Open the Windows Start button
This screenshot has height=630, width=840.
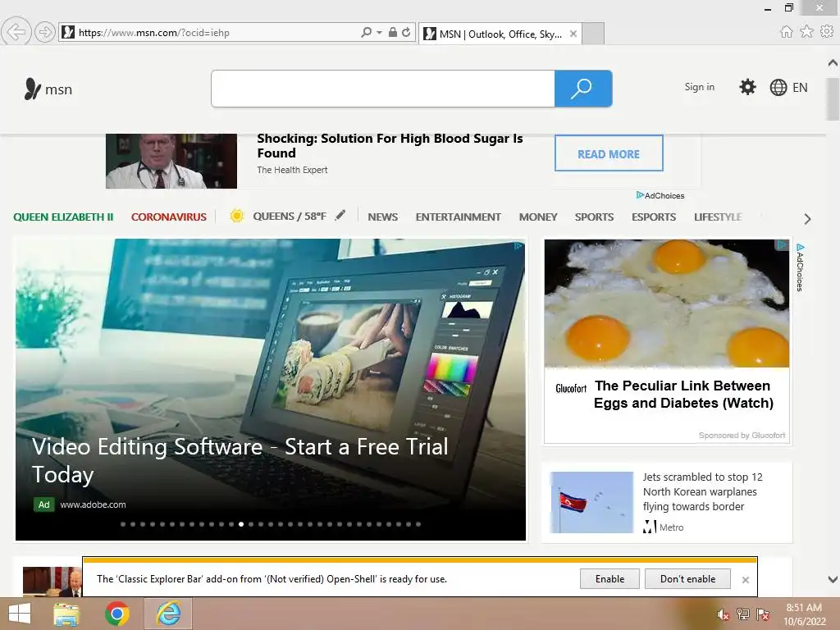20,614
